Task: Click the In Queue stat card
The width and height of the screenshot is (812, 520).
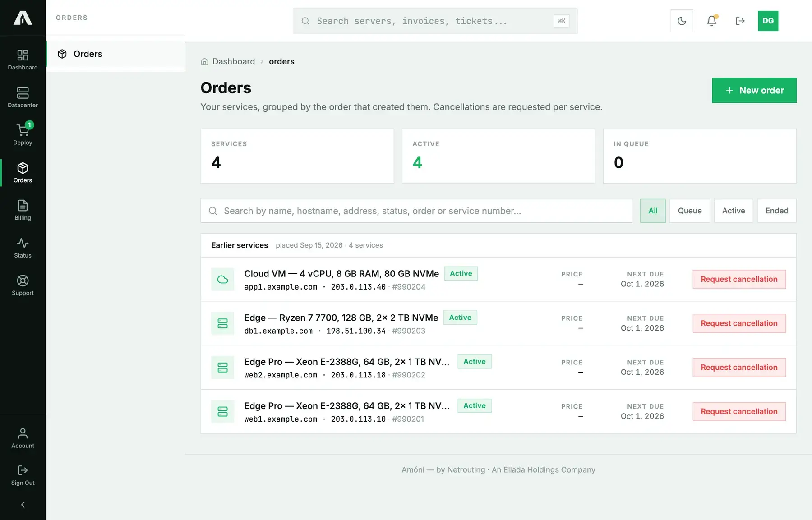Action: [x=699, y=156]
